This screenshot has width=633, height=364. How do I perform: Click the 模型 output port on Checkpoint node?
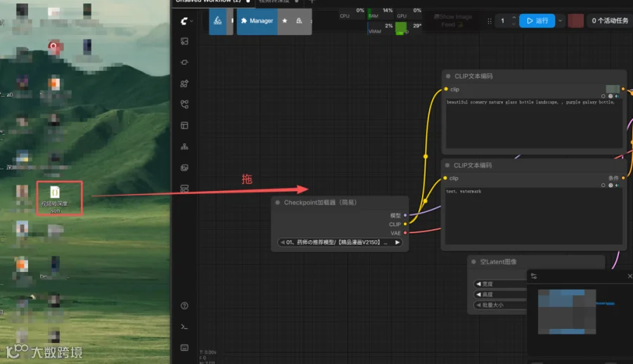click(405, 216)
